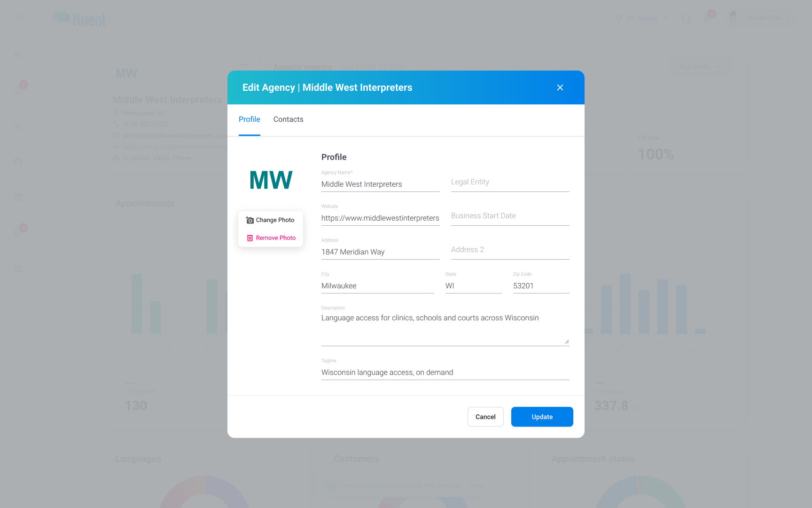Click the Cancel button
The width and height of the screenshot is (812, 508).
[485, 417]
